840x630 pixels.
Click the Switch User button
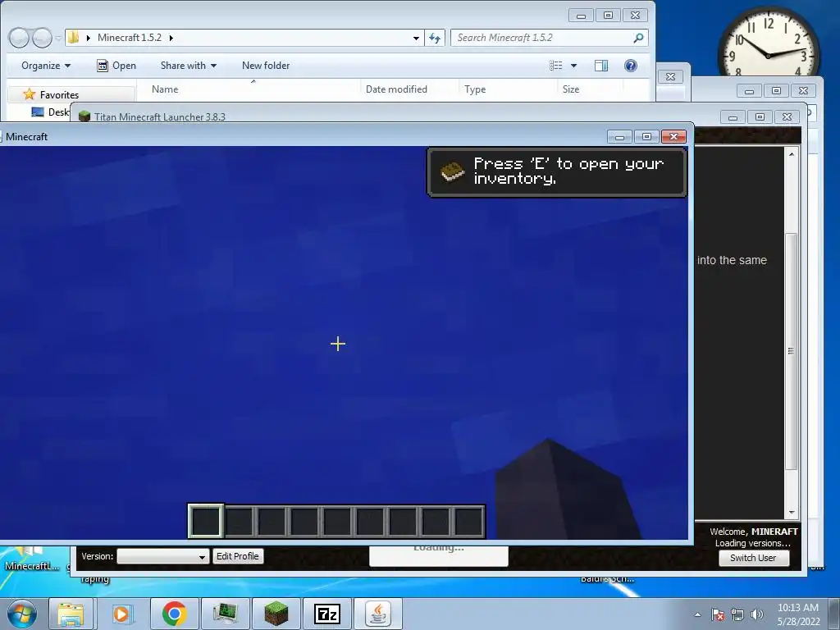tap(753, 558)
